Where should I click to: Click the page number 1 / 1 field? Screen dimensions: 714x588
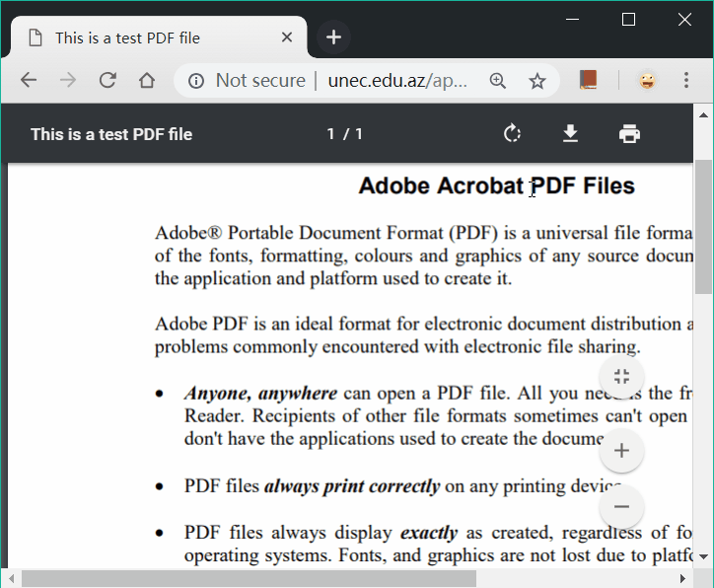pos(345,134)
